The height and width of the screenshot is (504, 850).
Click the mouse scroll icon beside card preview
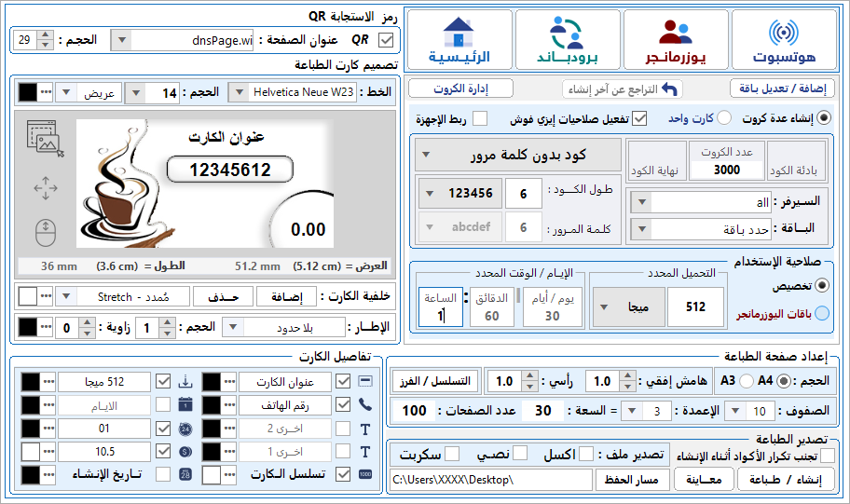(x=45, y=232)
